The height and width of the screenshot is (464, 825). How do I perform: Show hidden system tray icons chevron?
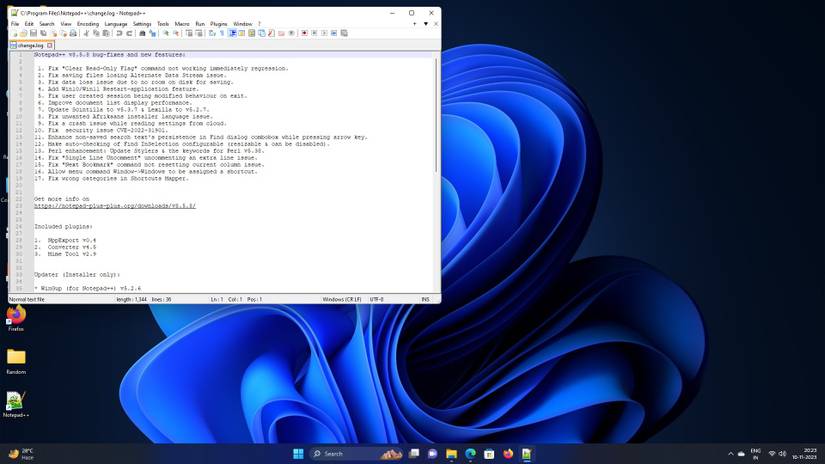730,454
